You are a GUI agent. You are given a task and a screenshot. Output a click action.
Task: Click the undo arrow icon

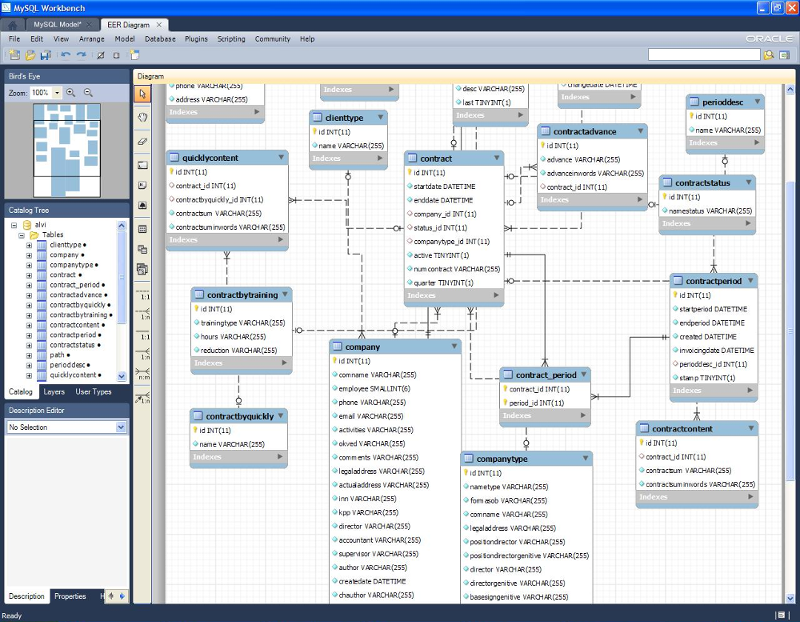[x=65, y=55]
